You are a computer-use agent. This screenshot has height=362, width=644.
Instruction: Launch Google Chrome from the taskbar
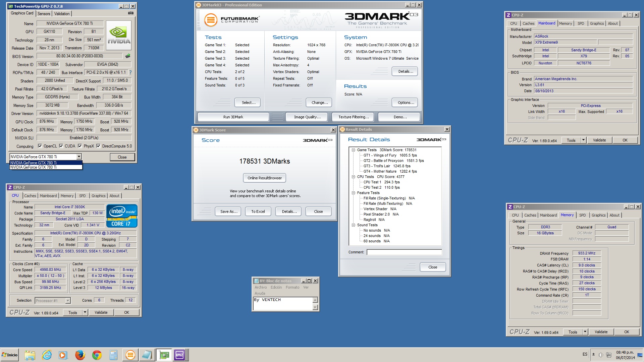point(97,355)
